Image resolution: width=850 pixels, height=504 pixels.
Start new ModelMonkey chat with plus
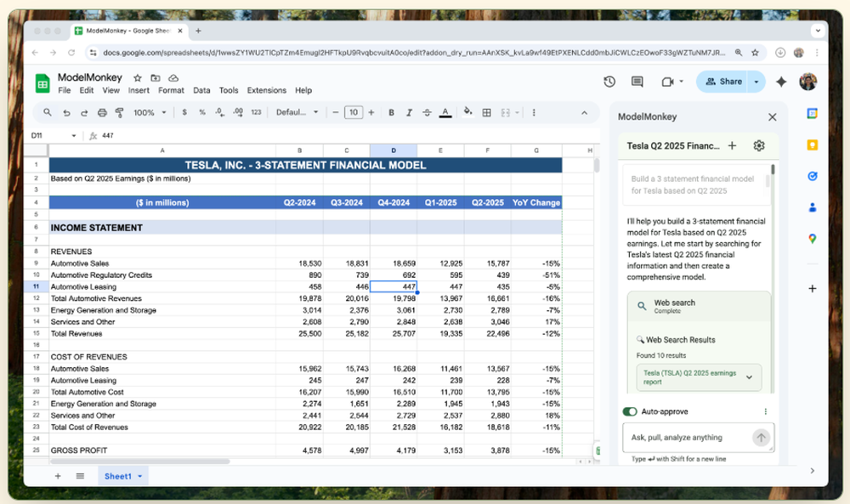click(x=733, y=146)
